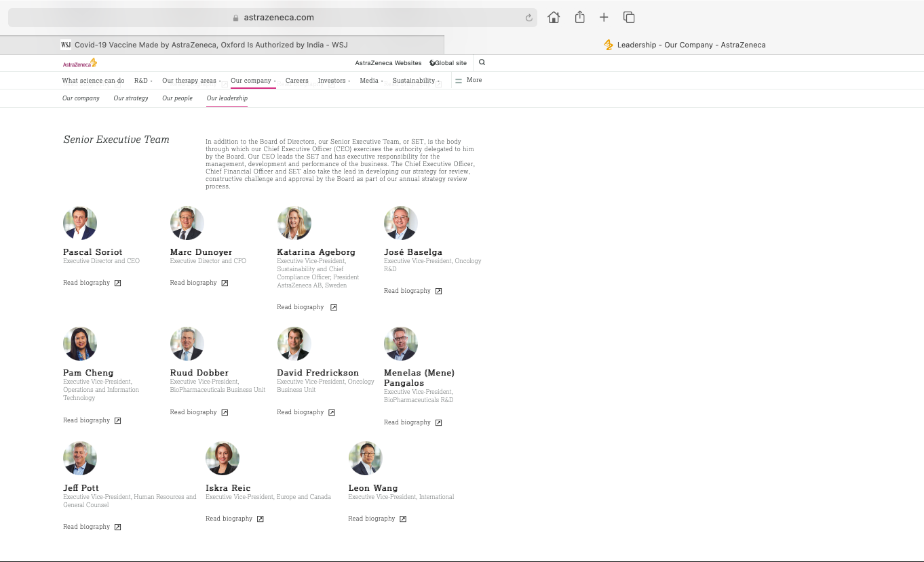Click Iskra Reic's portrait photo
The height and width of the screenshot is (562, 924).
[x=223, y=458]
